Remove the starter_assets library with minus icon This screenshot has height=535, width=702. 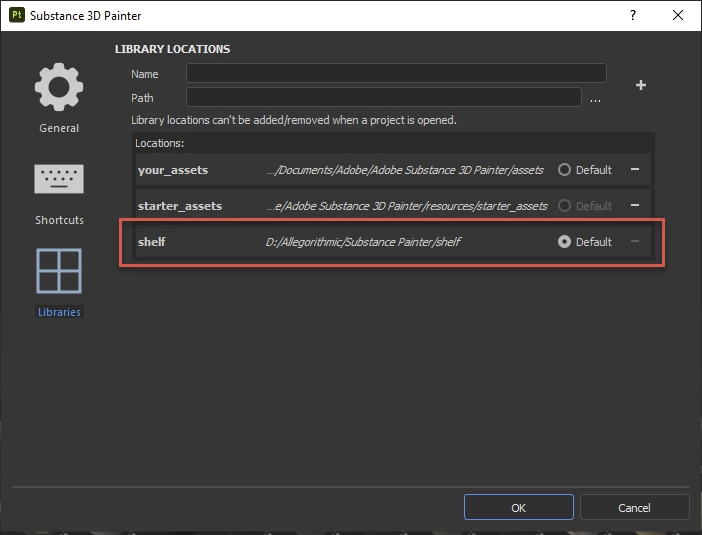pyautogui.click(x=635, y=205)
